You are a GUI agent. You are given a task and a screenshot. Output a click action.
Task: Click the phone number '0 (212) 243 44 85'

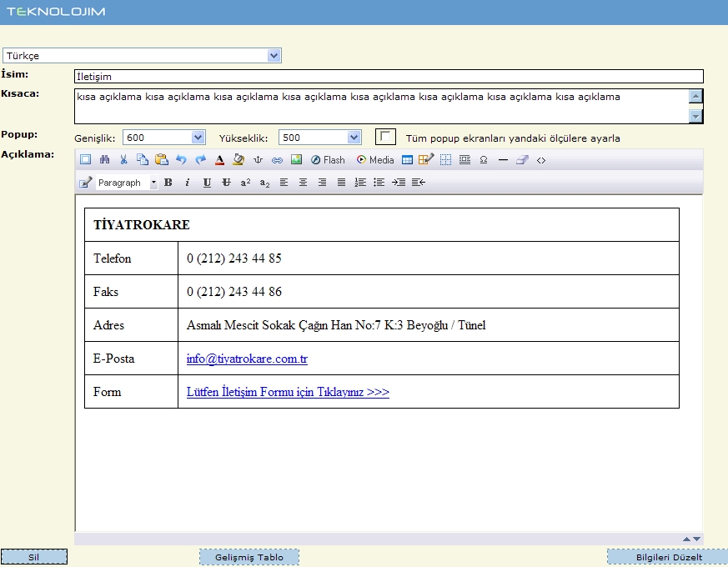[234, 258]
